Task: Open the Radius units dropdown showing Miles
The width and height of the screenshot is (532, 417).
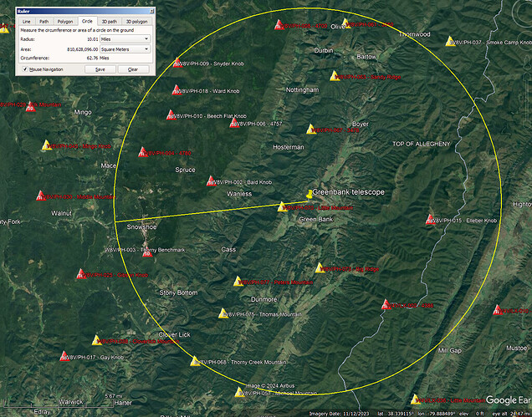Action: 125,39
